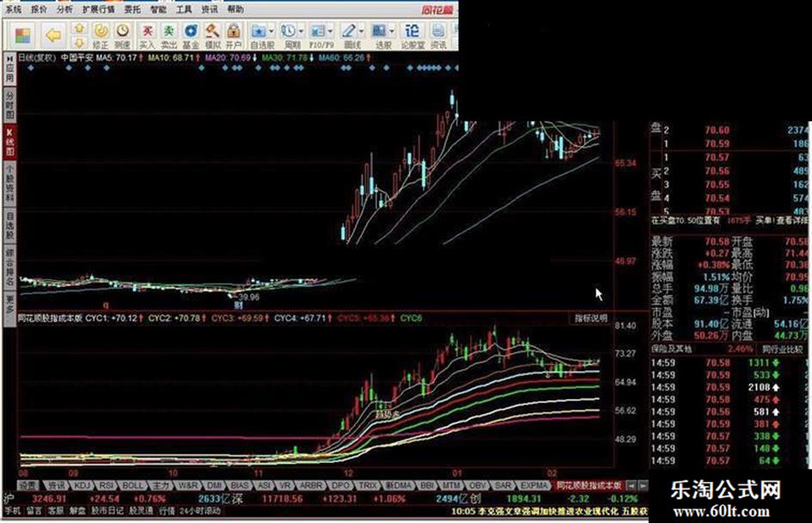Open the 分析 menu
Image resolution: width=812 pixels, height=523 pixels.
(64, 9)
